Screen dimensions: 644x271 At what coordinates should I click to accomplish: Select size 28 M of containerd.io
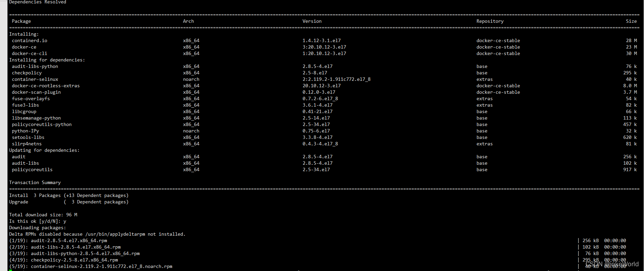click(631, 40)
